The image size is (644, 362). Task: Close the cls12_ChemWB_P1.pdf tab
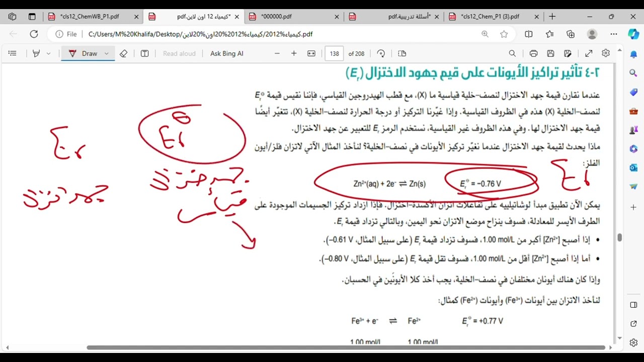click(x=136, y=17)
